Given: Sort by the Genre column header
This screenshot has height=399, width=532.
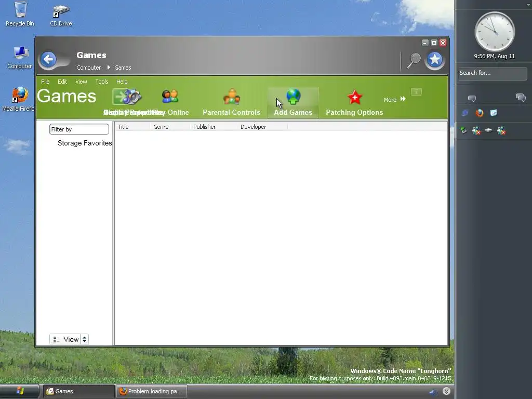Looking at the screenshot, I should pyautogui.click(x=170, y=127).
